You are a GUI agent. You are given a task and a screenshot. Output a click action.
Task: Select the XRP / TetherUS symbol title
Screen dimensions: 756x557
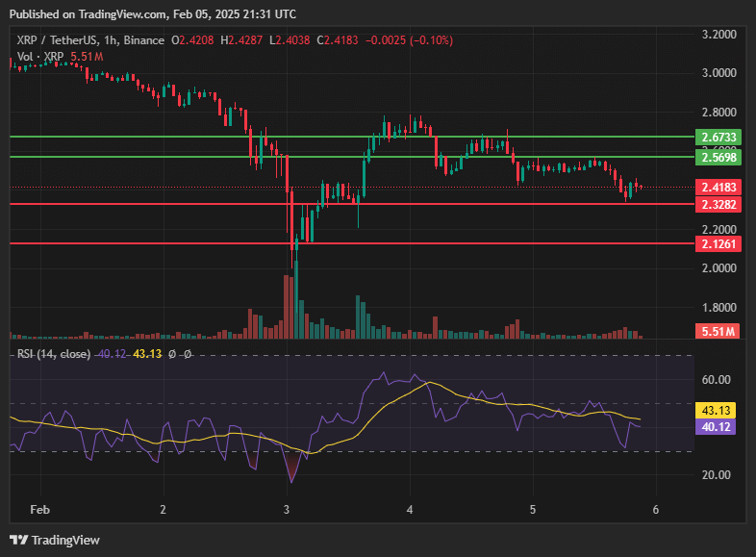(60, 40)
